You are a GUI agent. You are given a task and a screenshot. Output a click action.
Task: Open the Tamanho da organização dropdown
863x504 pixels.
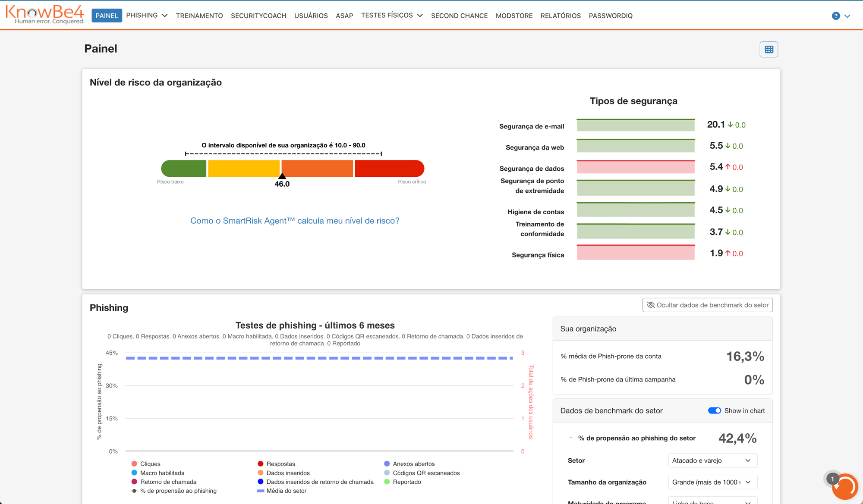(x=712, y=482)
